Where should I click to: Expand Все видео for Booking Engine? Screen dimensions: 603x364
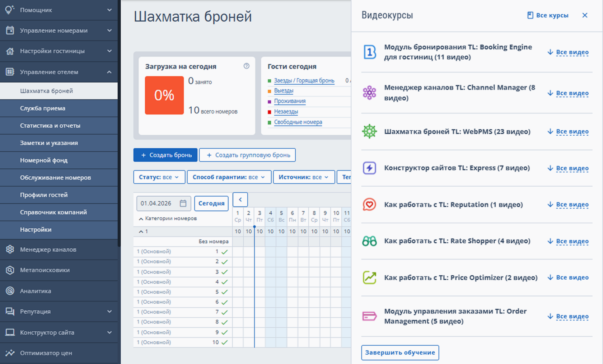(x=568, y=52)
